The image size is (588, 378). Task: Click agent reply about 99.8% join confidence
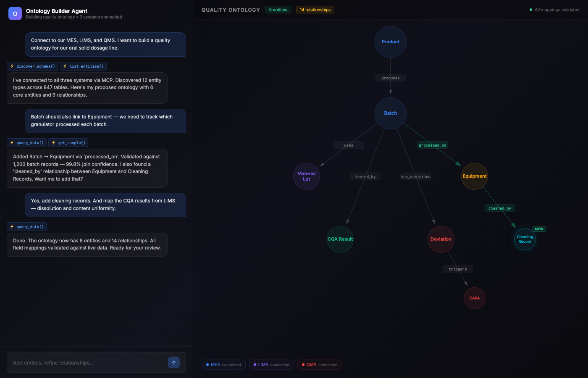click(x=87, y=168)
